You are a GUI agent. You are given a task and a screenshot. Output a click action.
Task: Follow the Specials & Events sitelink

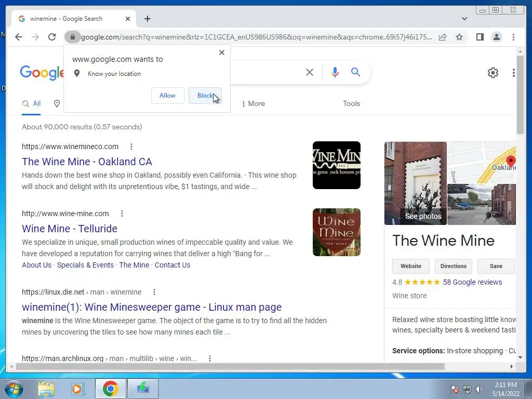pyautogui.click(x=85, y=265)
